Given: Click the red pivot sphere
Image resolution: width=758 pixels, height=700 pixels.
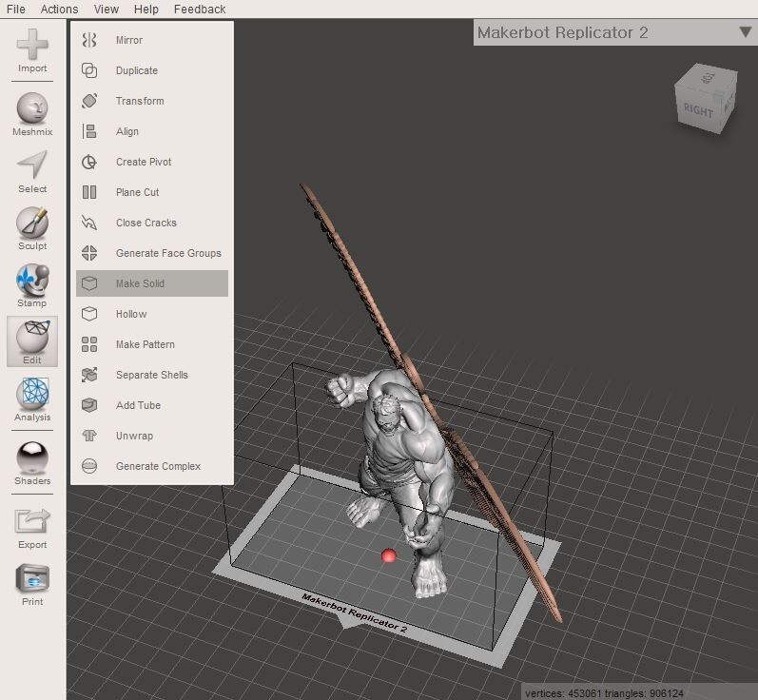Looking at the screenshot, I should point(389,556).
